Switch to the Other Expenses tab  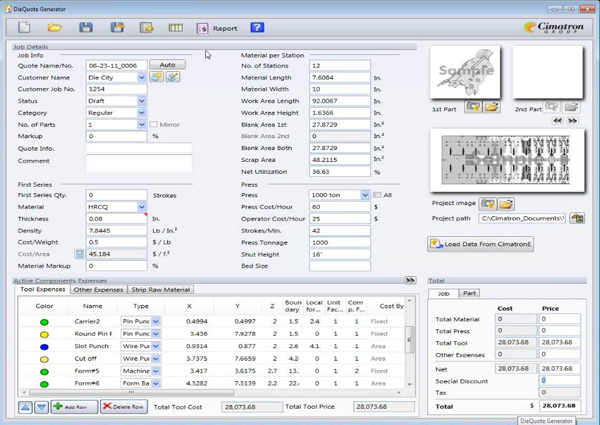(98, 290)
